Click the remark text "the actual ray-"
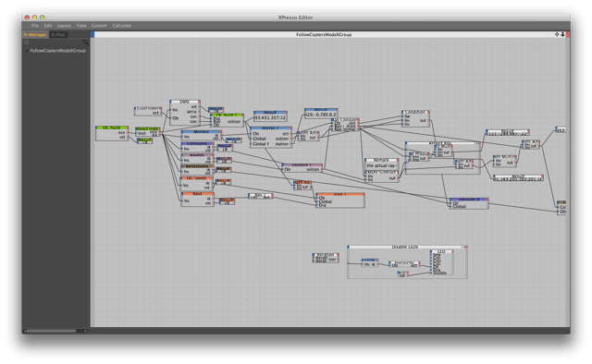This screenshot has width=592, height=364. (381, 165)
